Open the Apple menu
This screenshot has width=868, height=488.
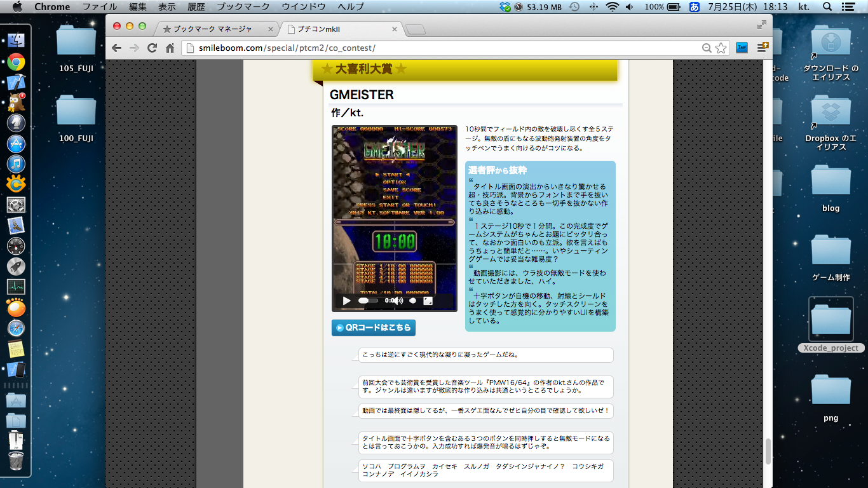17,7
